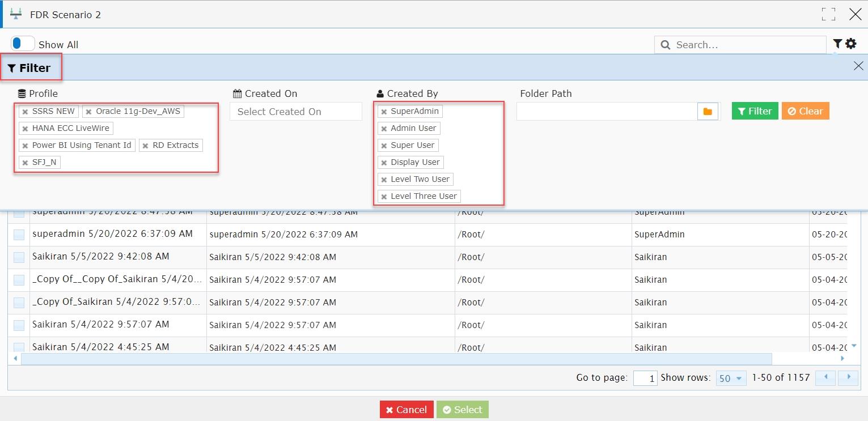The width and height of the screenshot is (868, 421).
Task: Check the _Copy Of__Copy Of_Saikiran row
Action: (x=19, y=280)
